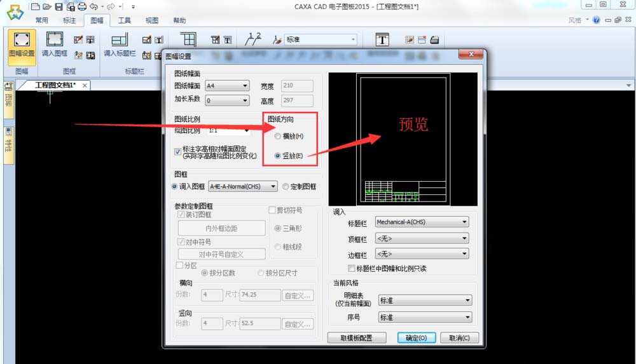The width and height of the screenshot is (636, 364).
Task: Switch to the 帮助 ribbon tab
Action: click(179, 20)
